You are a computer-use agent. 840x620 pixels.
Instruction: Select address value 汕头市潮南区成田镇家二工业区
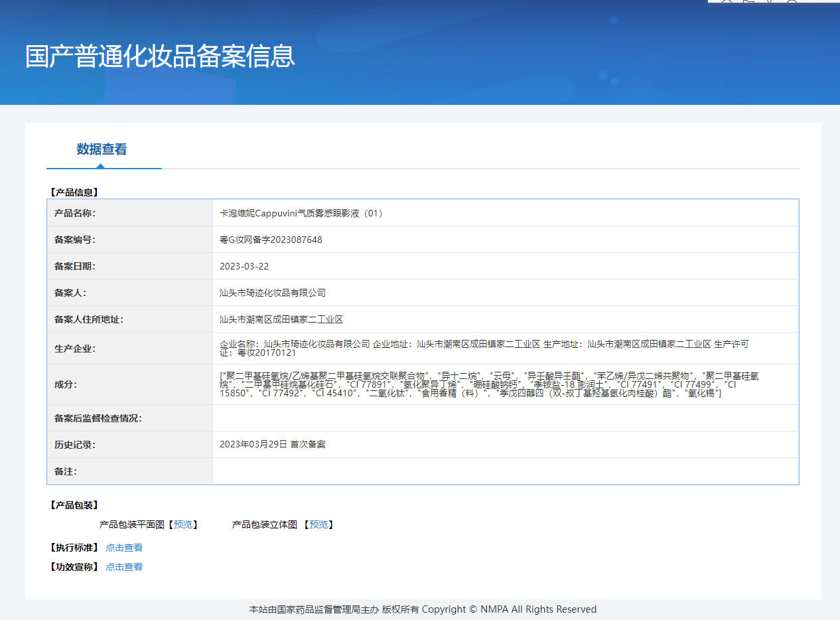tap(281, 319)
